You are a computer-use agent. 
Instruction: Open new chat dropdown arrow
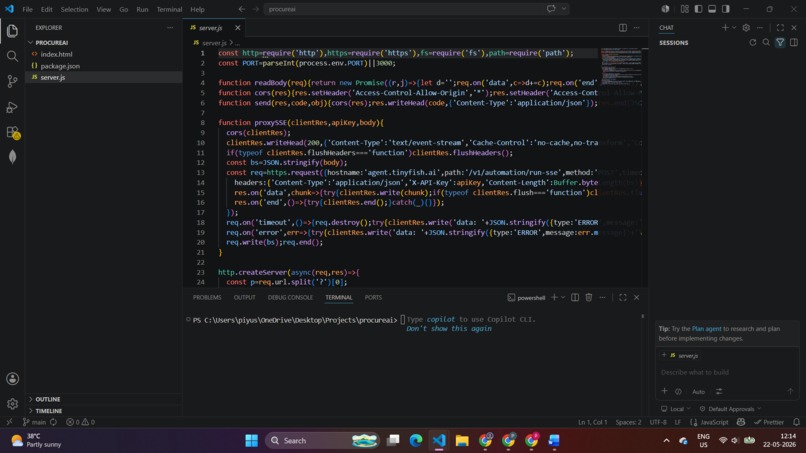tap(734, 28)
